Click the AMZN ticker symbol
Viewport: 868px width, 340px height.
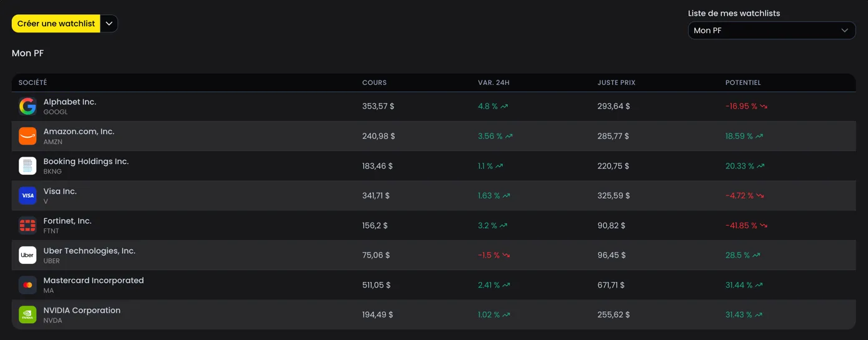click(53, 142)
